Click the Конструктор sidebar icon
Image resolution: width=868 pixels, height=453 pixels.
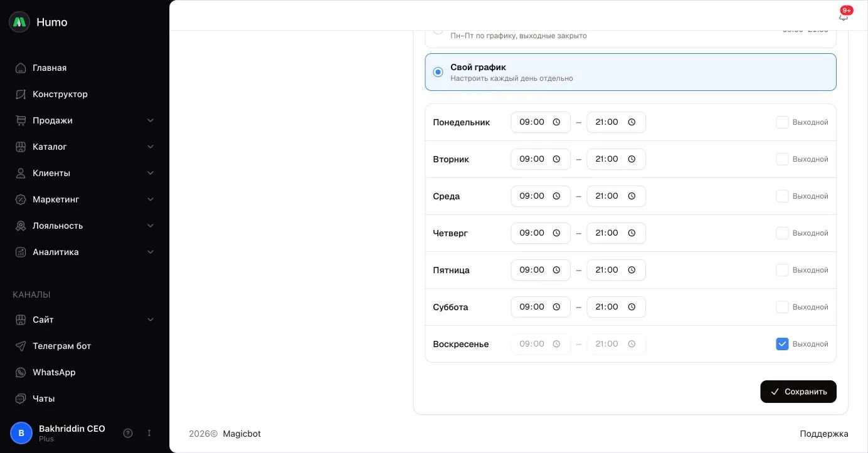[x=21, y=94]
